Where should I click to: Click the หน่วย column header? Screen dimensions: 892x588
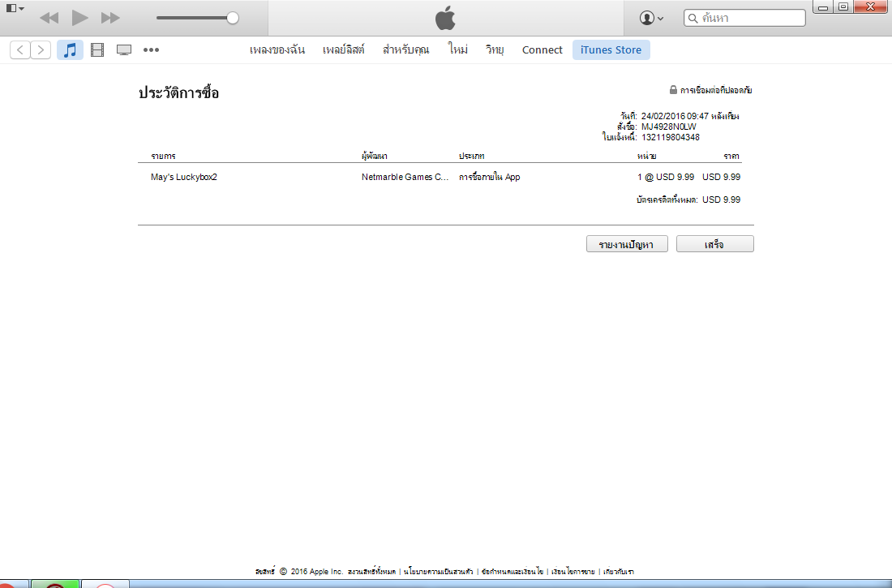coord(646,156)
